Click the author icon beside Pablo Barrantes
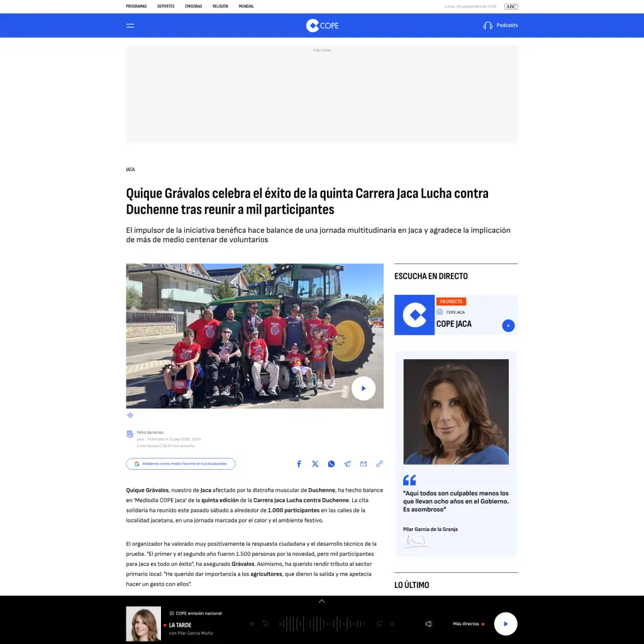This screenshot has height=644, width=644. tap(130, 434)
